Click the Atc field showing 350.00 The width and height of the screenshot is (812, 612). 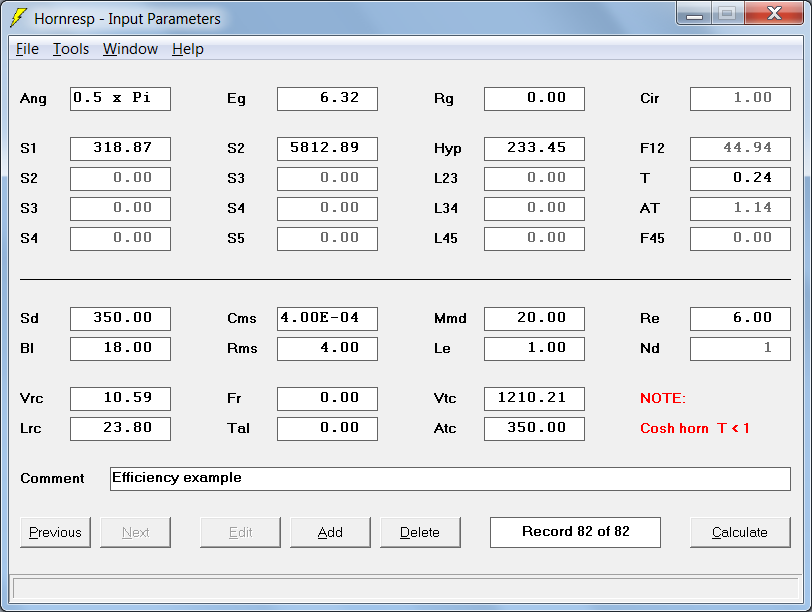[x=534, y=429]
